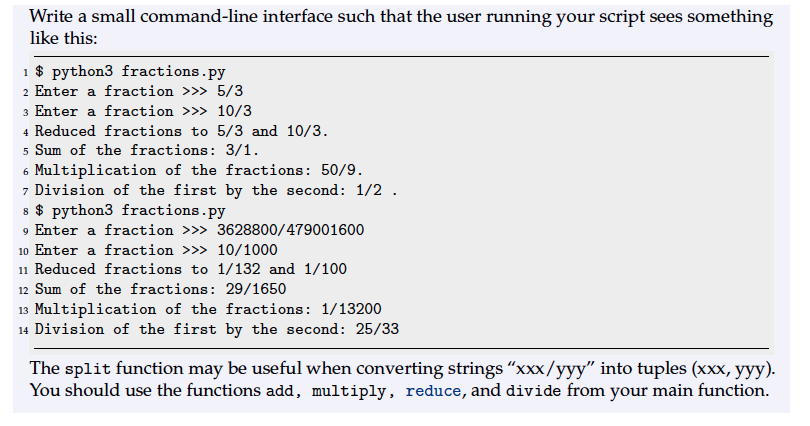Click the 'add,' function name text

tap(284, 390)
